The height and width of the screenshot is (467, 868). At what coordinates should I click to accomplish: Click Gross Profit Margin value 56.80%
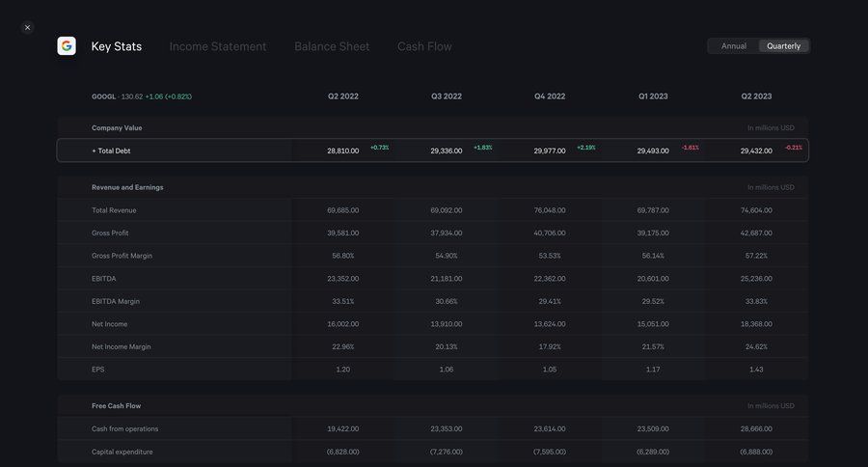coord(342,256)
